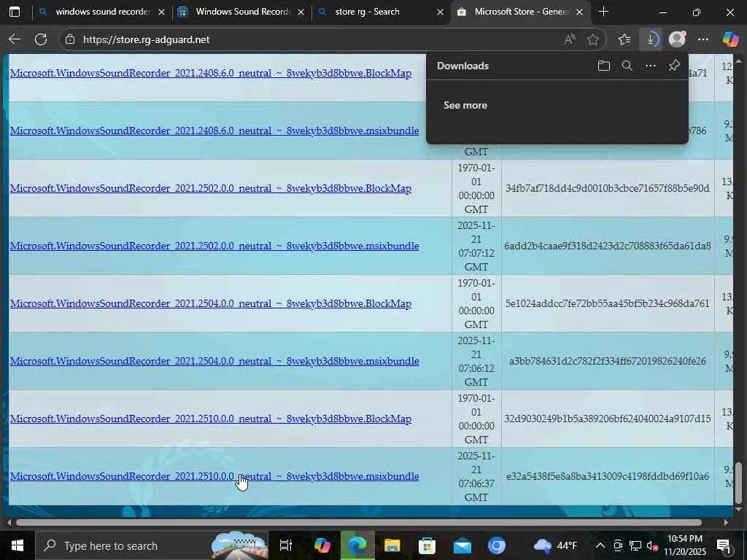Screen dimensions: 747x560
Task: Select the Microsoft Store Generator tab
Action: click(520, 12)
